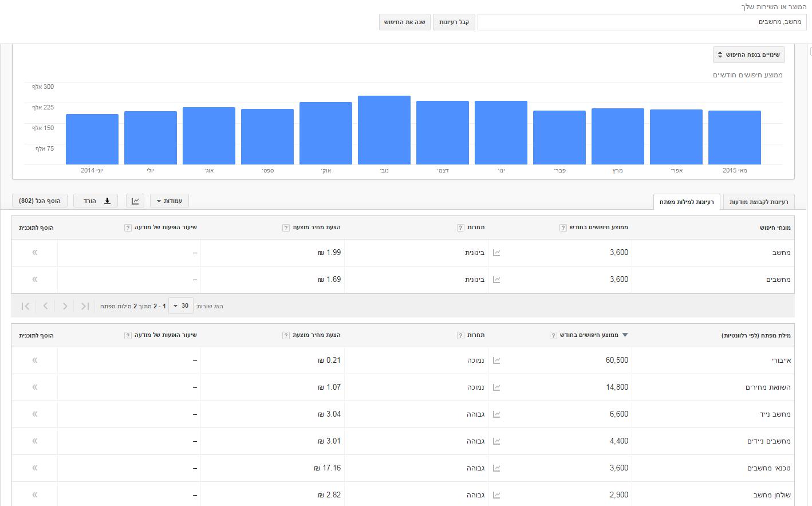Select 6,600 searches for מחשב נייד
Viewport: 812px width, 506px height.
coord(619,414)
